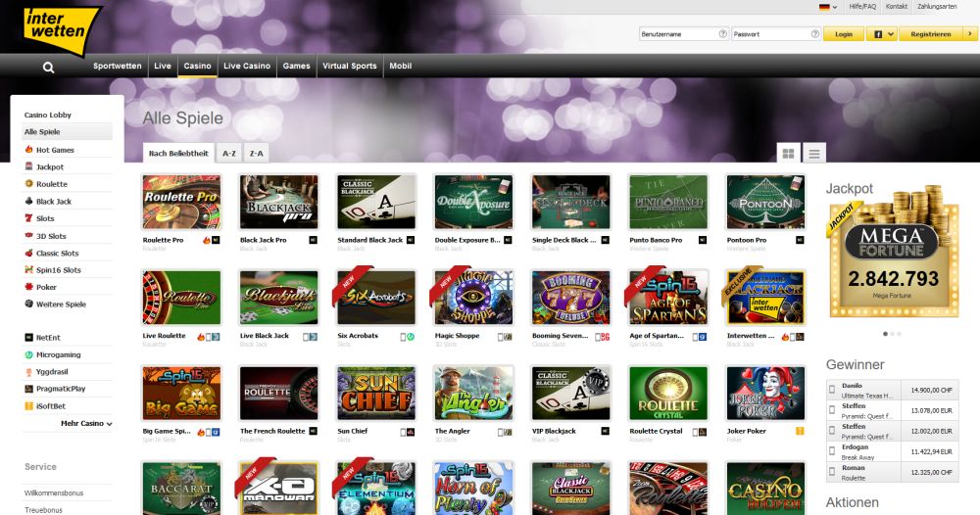Screen dimensions: 980x515
Task: Launch Six Acrobats game
Action: click(376, 298)
